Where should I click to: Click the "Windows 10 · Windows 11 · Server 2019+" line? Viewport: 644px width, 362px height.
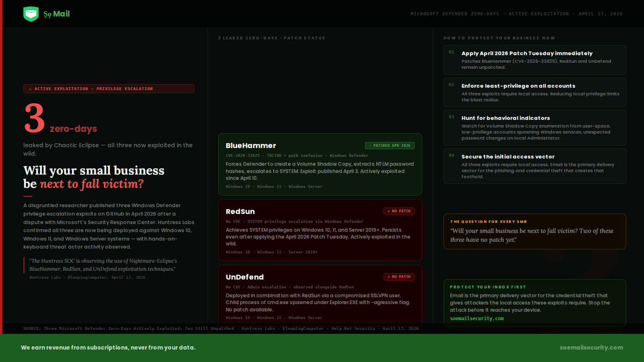272,252
